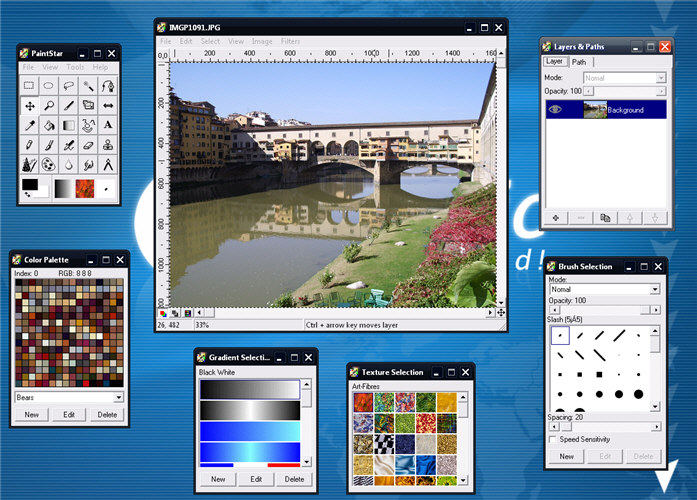Click New in Color Palette window
The image size is (697, 500).
(x=32, y=415)
